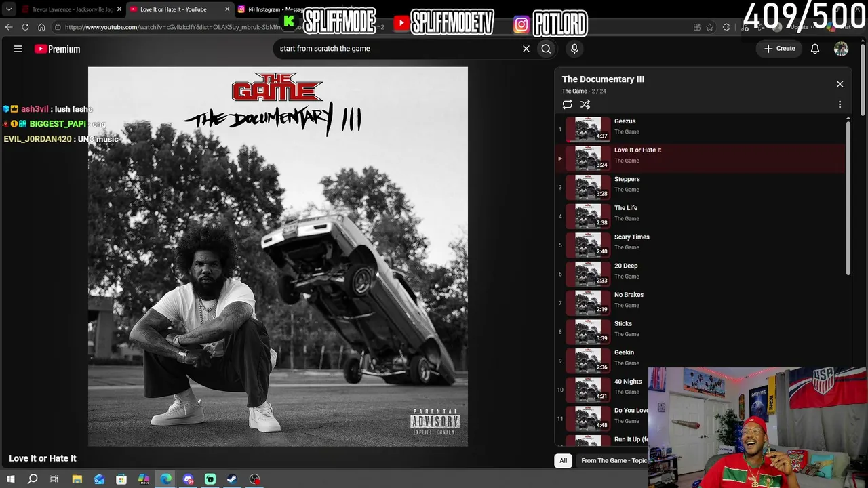Select Steppers in the playlist
Image resolution: width=868 pixels, height=488 pixels.
tap(701, 186)
